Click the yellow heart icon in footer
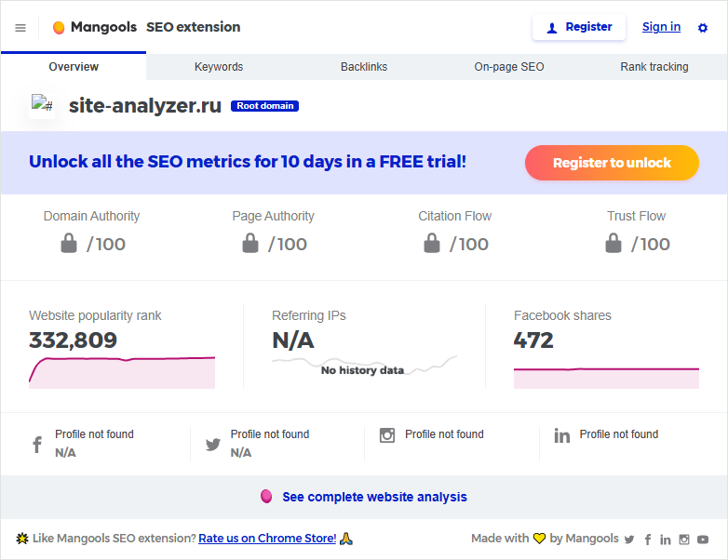The width and height of the screenshot is (728, 560). pos(539,539)
